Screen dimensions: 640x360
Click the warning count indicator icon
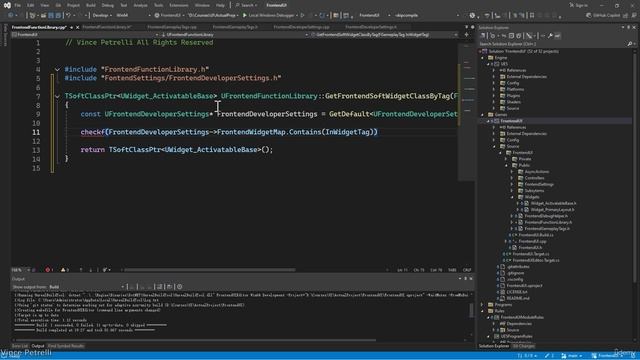click(x=64, y=270)
